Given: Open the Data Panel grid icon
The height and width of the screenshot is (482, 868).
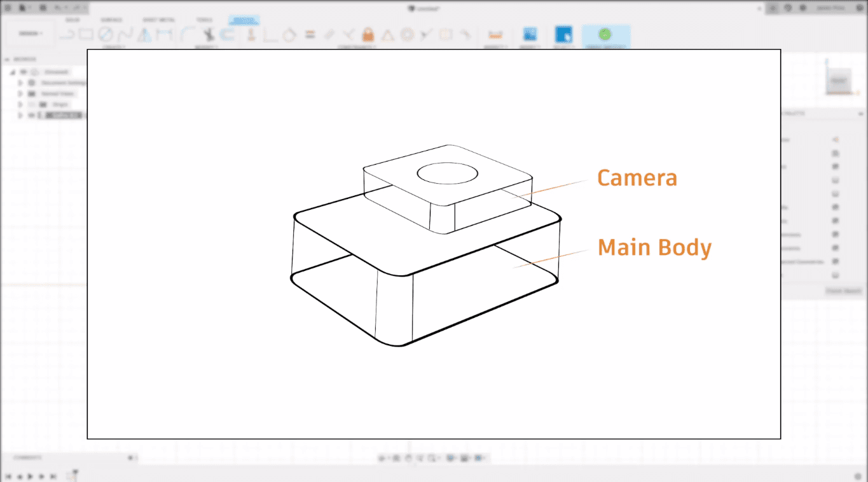Looking at the screenshot, I should (8, 8).
